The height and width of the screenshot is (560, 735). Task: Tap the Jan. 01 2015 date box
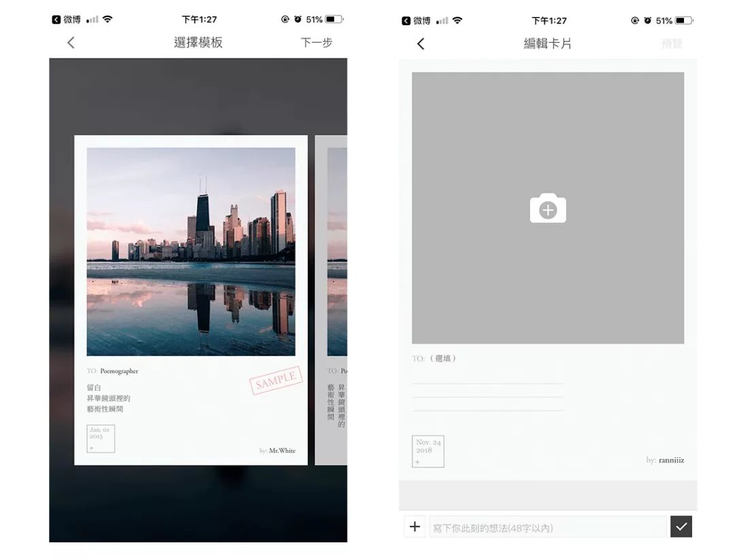100,439
